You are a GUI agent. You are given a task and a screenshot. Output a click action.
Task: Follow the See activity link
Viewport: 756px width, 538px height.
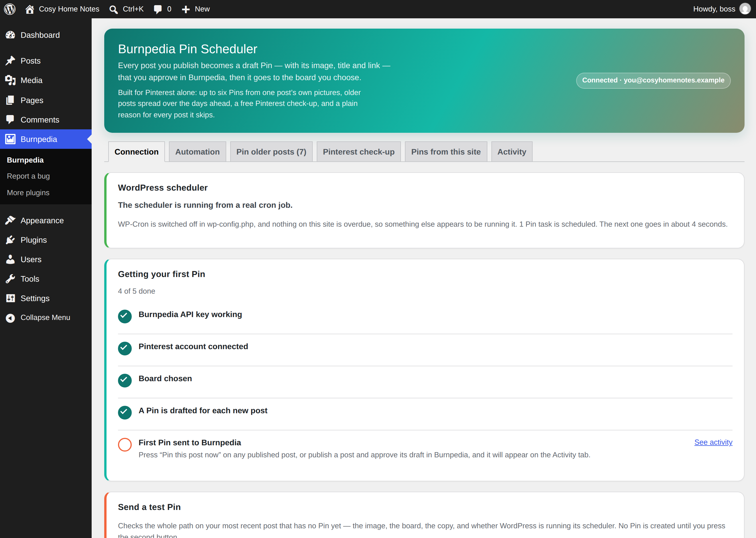pos(713,442)
